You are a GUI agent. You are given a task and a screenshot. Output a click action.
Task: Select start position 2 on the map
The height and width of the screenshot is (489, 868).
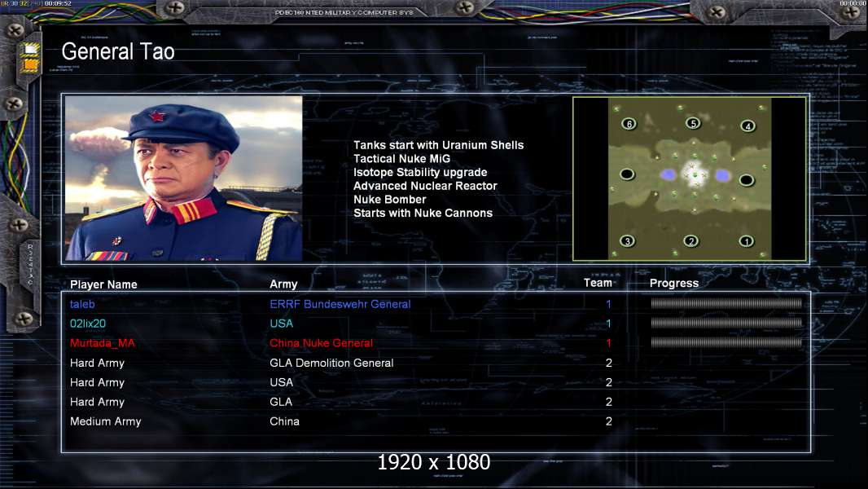[x=690, y=241]
